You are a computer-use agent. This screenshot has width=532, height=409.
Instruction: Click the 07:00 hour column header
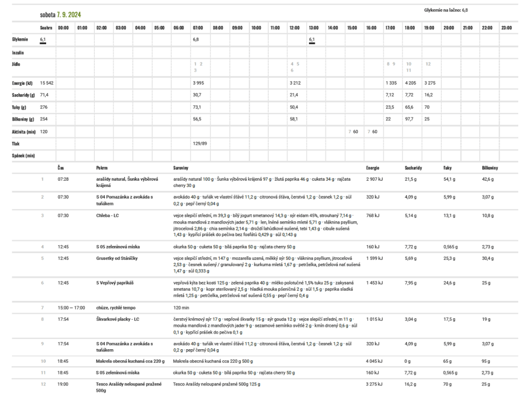[198, 28]
